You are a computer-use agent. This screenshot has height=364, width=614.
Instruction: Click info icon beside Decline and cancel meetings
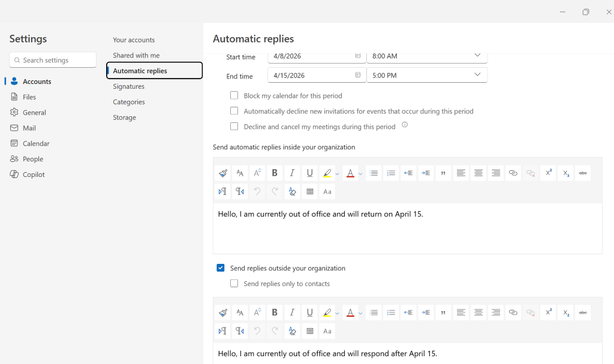click(405, 125)
